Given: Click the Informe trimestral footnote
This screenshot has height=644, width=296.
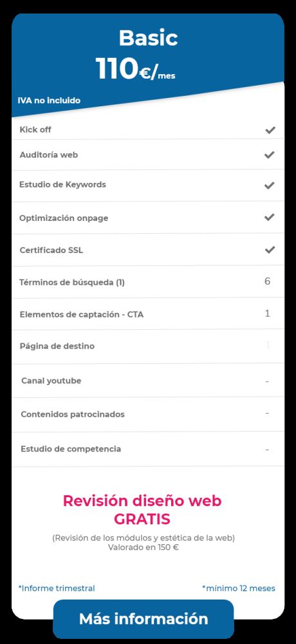Looking at the screenshot, I should point(57,588).
